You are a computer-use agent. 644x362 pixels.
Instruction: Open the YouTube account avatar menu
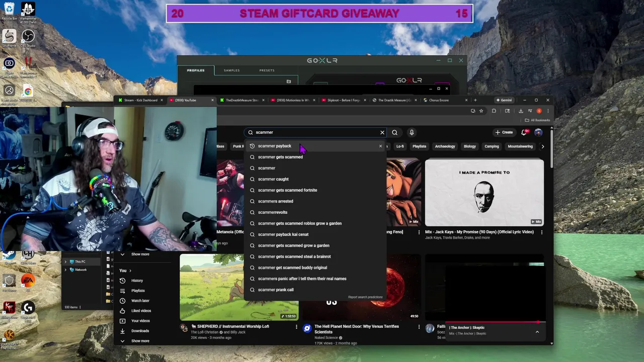(538, 132)
